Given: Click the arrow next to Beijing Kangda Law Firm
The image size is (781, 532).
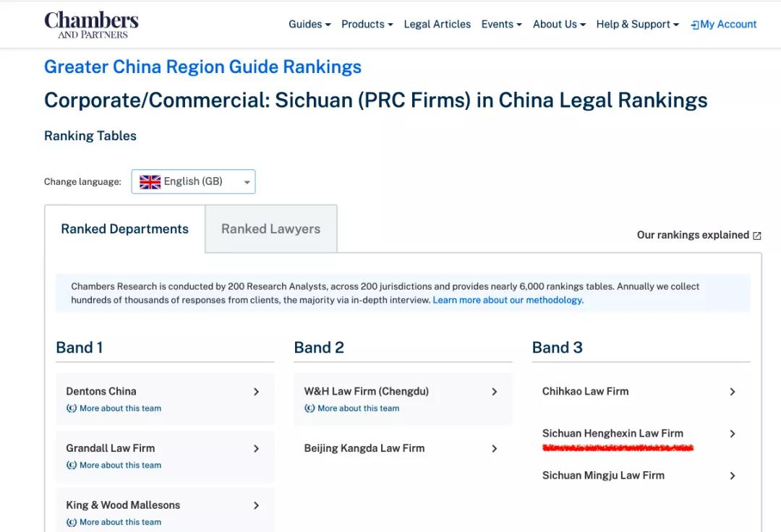Looking at the screenshot, I should click(495, 449).
